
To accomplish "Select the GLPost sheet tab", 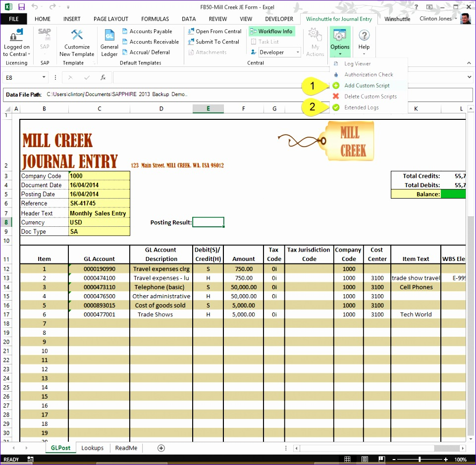I will (x=61, y=448).
